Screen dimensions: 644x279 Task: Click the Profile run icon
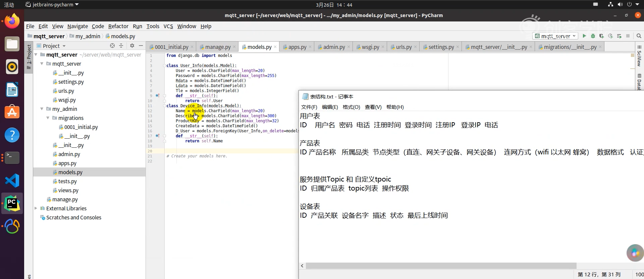pyautogui.click(x=610, y=36)
